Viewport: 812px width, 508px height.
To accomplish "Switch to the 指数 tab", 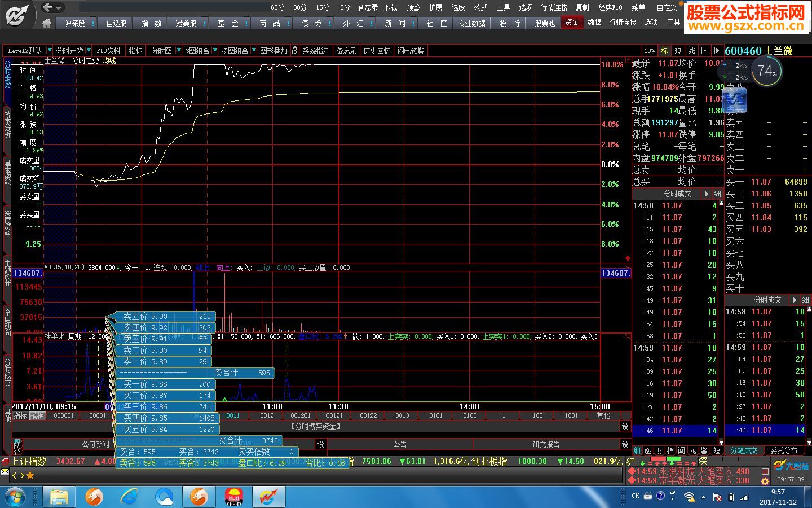I will point(151,23).
